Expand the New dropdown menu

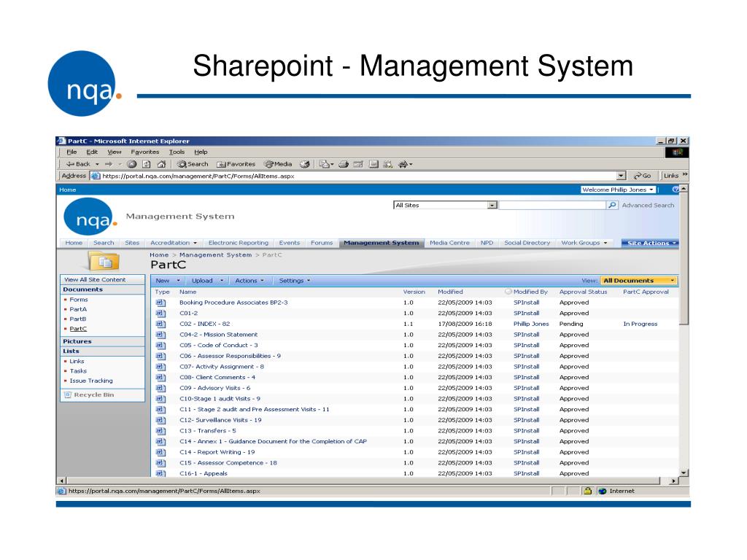(178, 281)
